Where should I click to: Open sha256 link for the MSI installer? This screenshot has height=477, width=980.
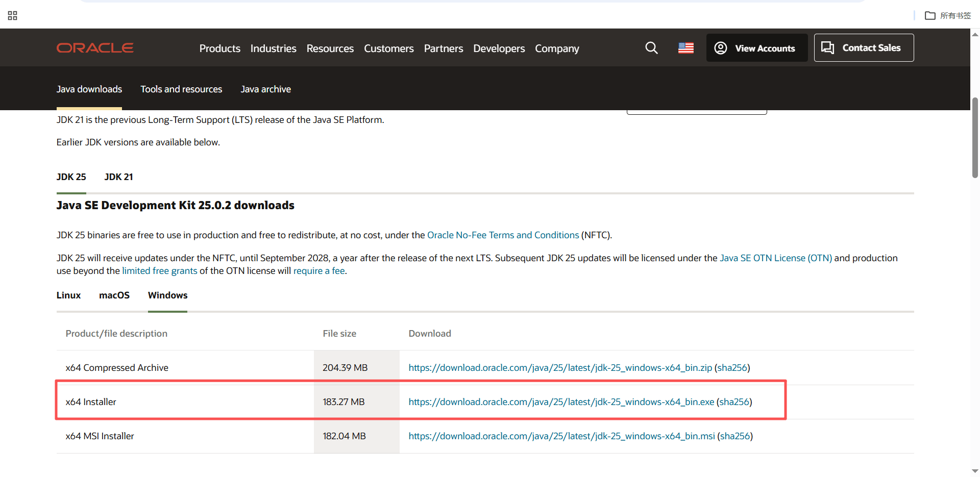coord(735,436)
